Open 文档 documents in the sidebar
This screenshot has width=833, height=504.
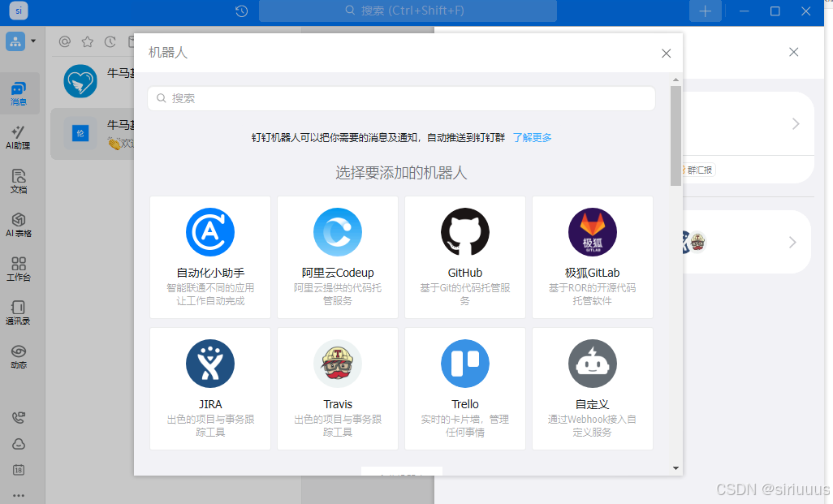click(19, 182)
